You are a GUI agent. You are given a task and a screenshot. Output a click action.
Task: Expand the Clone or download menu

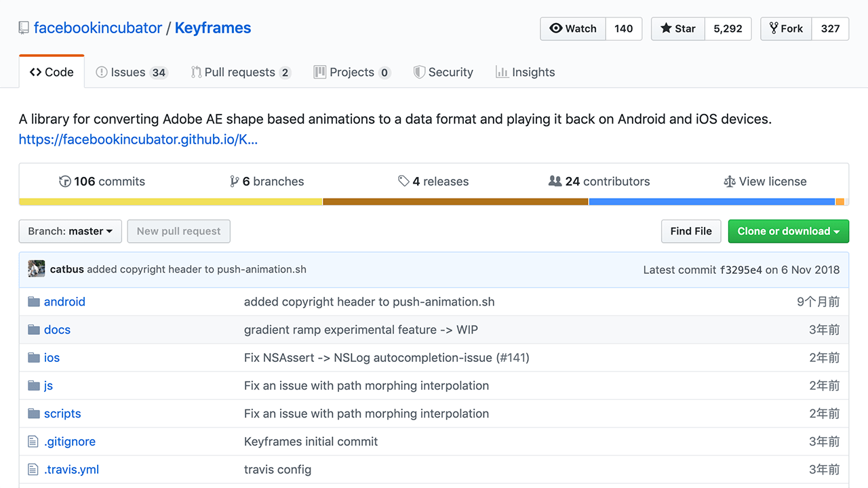(x=788, y=231)
